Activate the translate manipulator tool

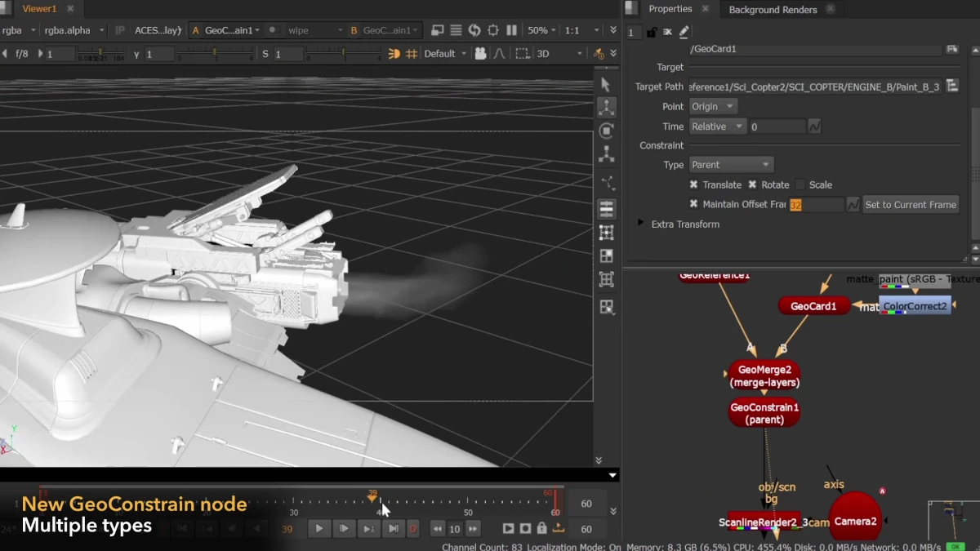(x=606, y=107)
